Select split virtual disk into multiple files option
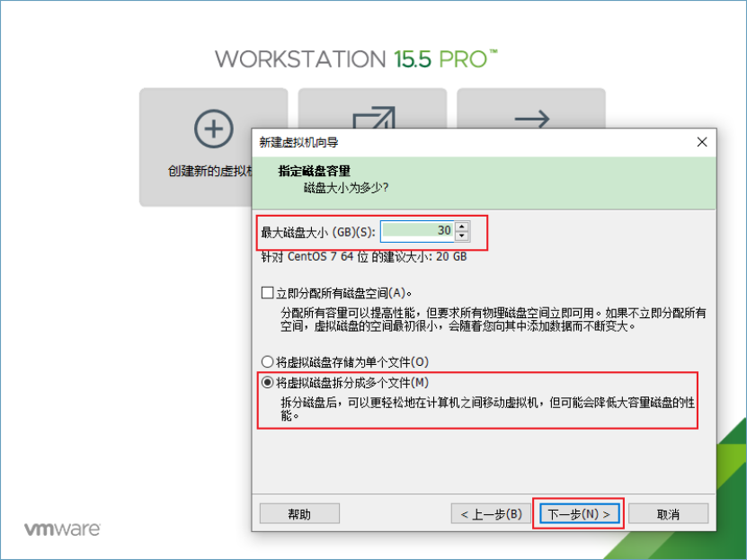The height and width of the screenshot is (560, 747). (x=267, y=382)
